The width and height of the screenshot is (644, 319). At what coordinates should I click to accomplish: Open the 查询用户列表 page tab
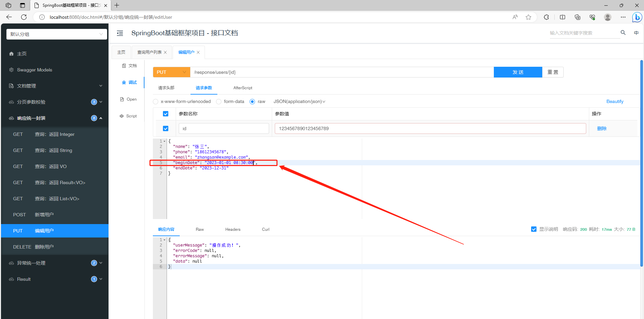coord(149,52)
